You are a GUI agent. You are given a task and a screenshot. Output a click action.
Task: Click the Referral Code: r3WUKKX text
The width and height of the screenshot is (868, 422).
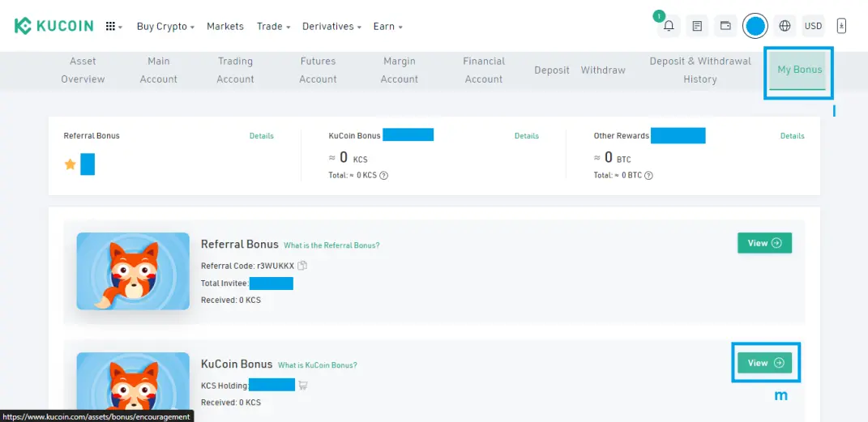tap(247, 266)
